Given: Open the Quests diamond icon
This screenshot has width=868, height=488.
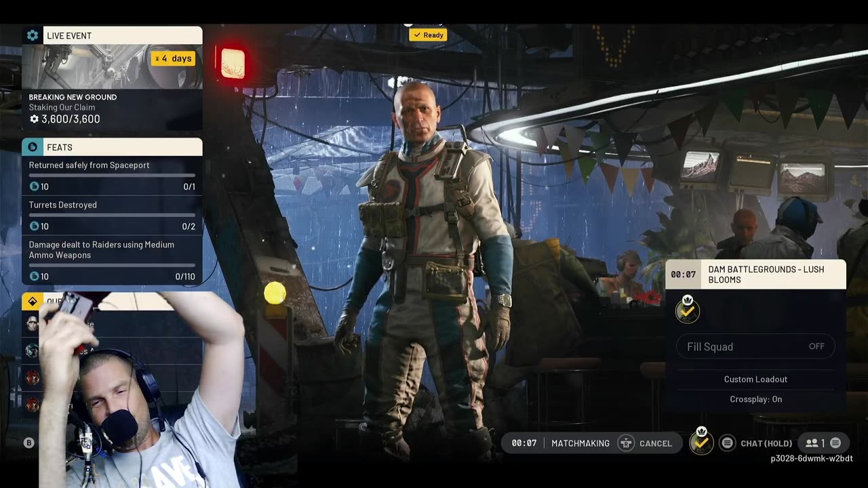Looking at the screenshot, I should (x=33, y=301).
